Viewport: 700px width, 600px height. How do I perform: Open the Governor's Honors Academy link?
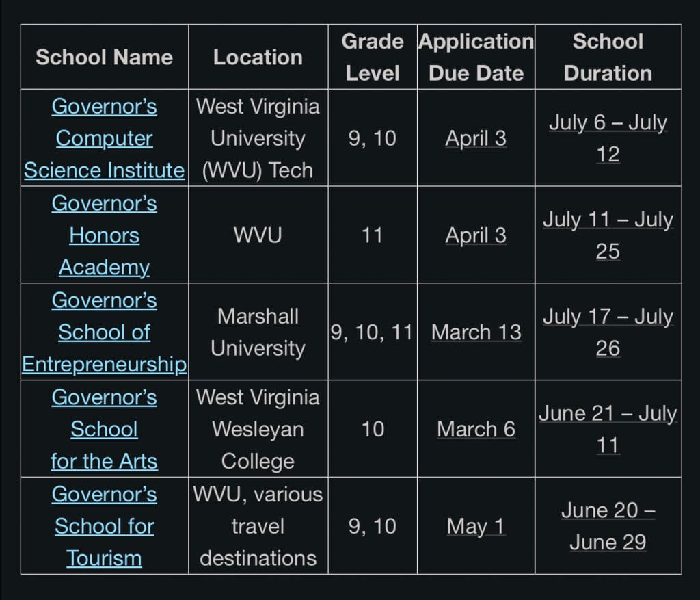pos(104,235)
